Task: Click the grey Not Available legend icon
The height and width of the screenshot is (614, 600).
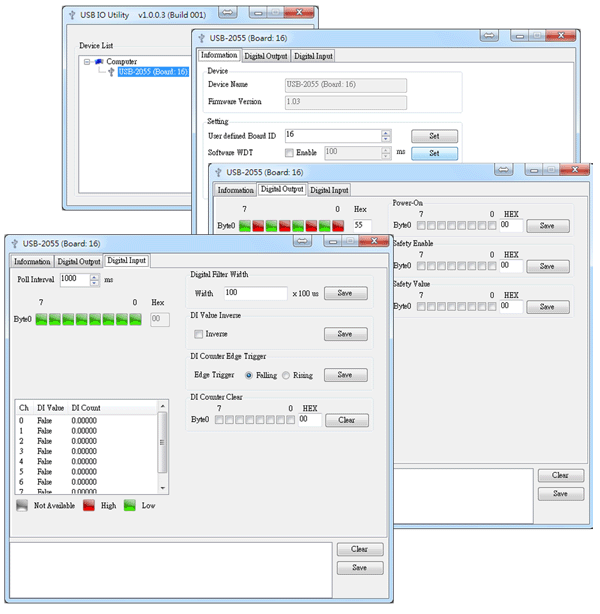Action: pyautogui.click(x=22, y=506)
